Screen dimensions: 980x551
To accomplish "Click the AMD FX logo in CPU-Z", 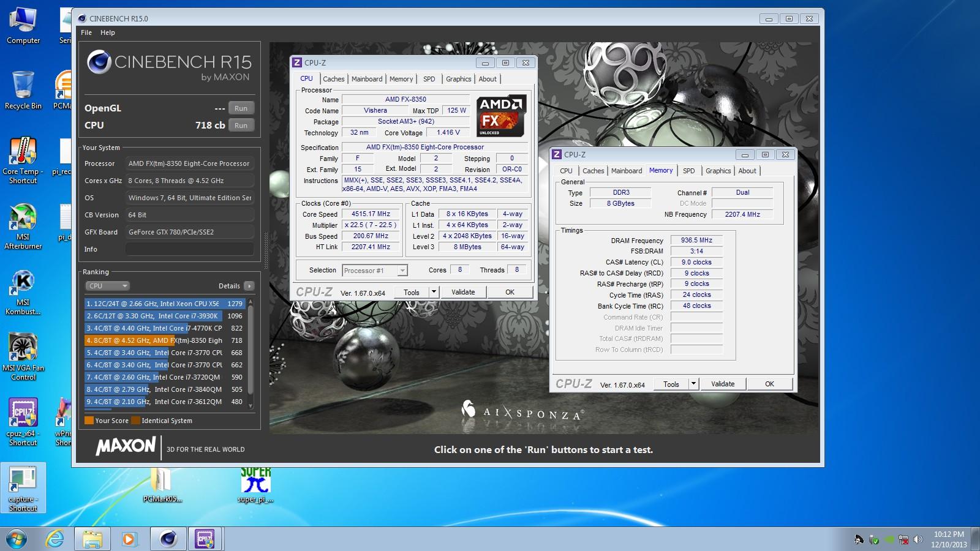I will point(501,116).
